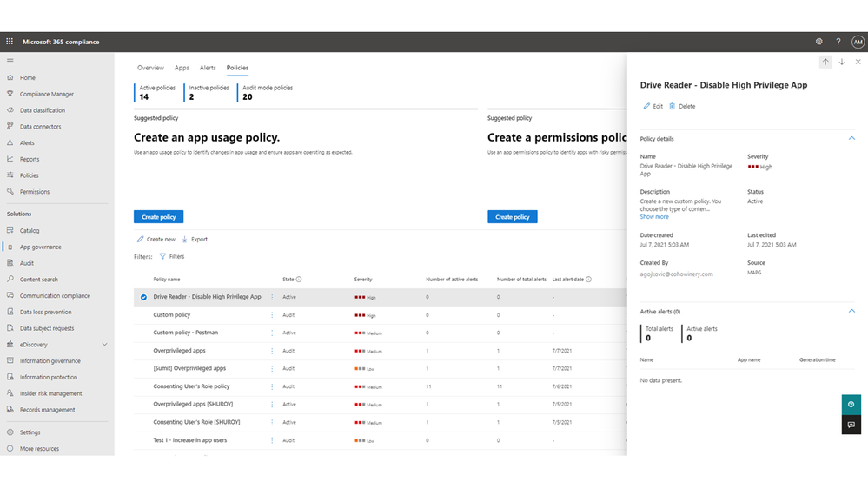Open Alerts in left sidebar

click(x=27, y=142)
